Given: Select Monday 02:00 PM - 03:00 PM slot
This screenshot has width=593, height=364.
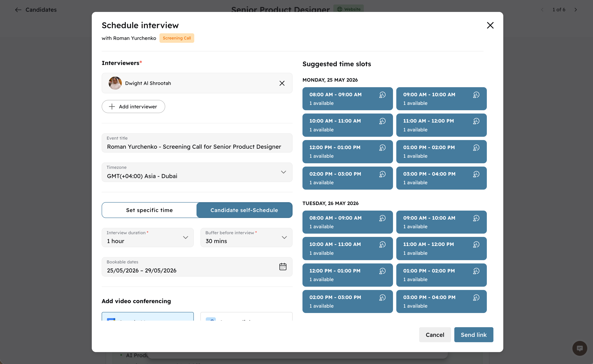Looking at the screenshot, I should click(348, 178).
